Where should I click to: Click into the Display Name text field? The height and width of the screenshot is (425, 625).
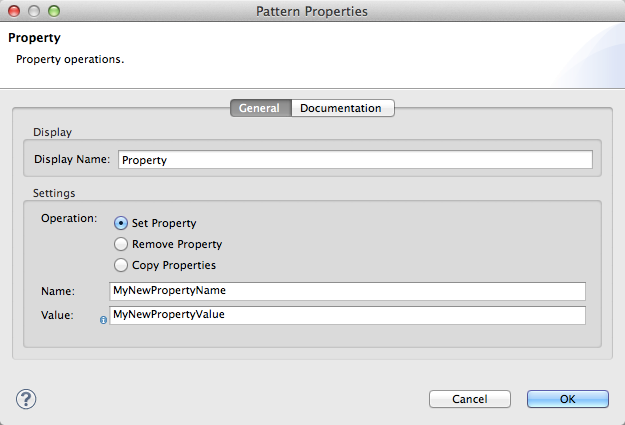click(355, 159)
